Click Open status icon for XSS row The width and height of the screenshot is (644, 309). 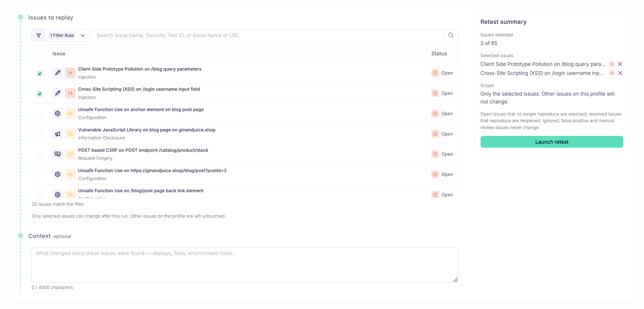(435, 93)
